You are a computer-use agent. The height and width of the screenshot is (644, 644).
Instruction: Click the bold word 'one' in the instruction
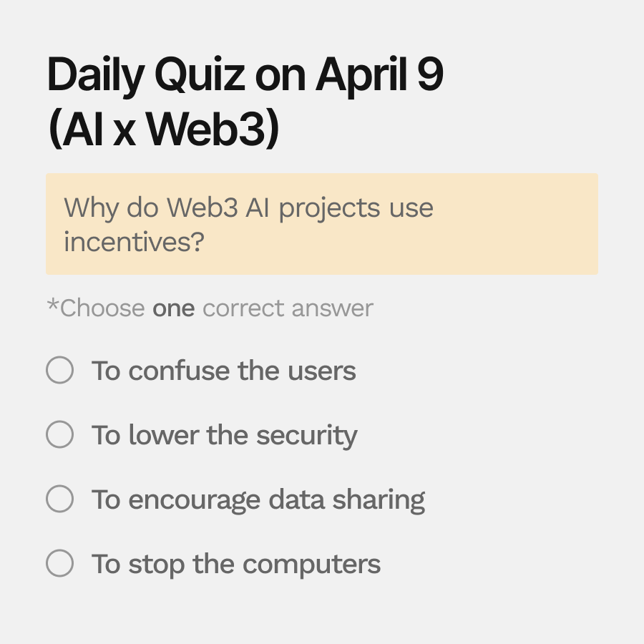173,309
